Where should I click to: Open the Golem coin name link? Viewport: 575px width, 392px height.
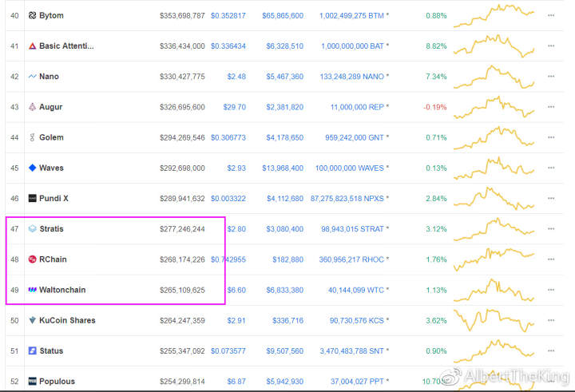tap(51, 137)
